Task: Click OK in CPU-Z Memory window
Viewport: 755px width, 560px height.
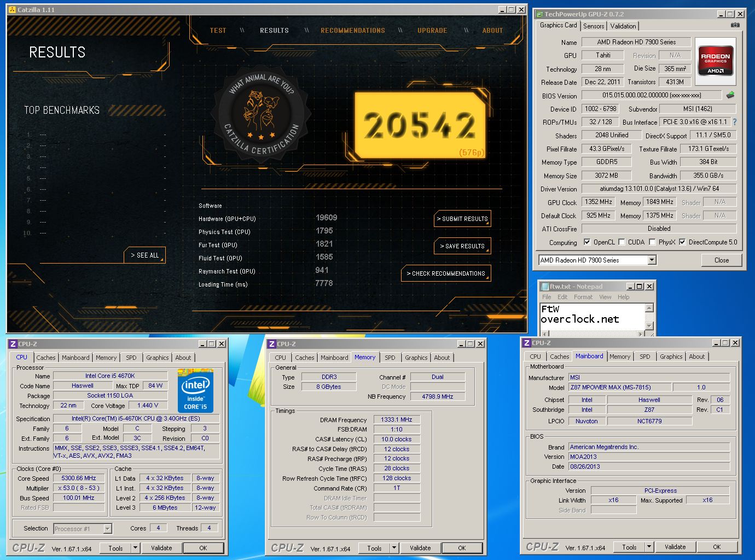Action: 462,548
